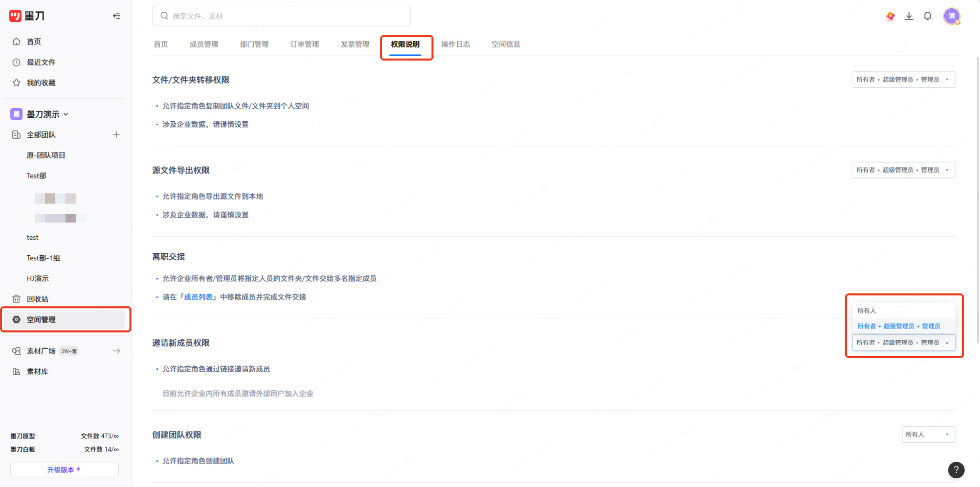Switch to 操作日志 tab
Viewport: 980px width, 487px height.
tap(456, 45)
